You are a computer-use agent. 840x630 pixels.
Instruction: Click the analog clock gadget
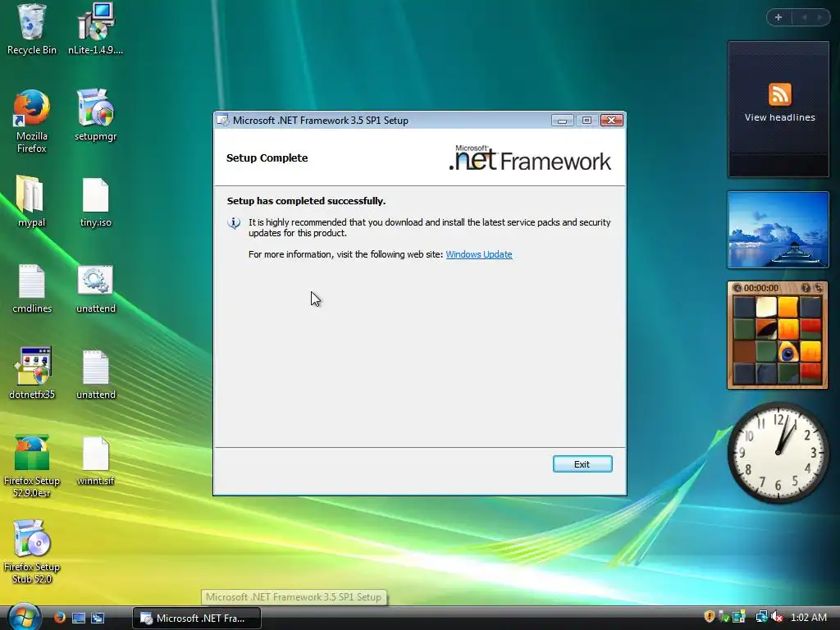tap(778, 453)
